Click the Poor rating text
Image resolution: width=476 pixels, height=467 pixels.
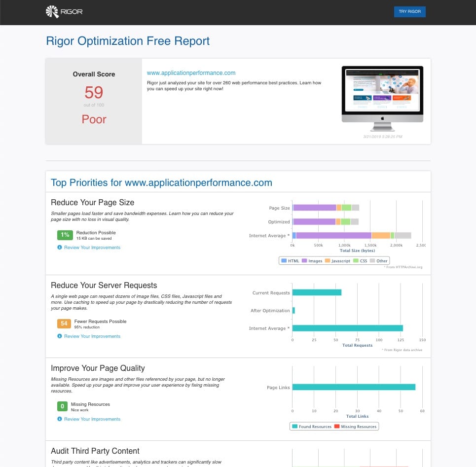click(x=94, y=119)
